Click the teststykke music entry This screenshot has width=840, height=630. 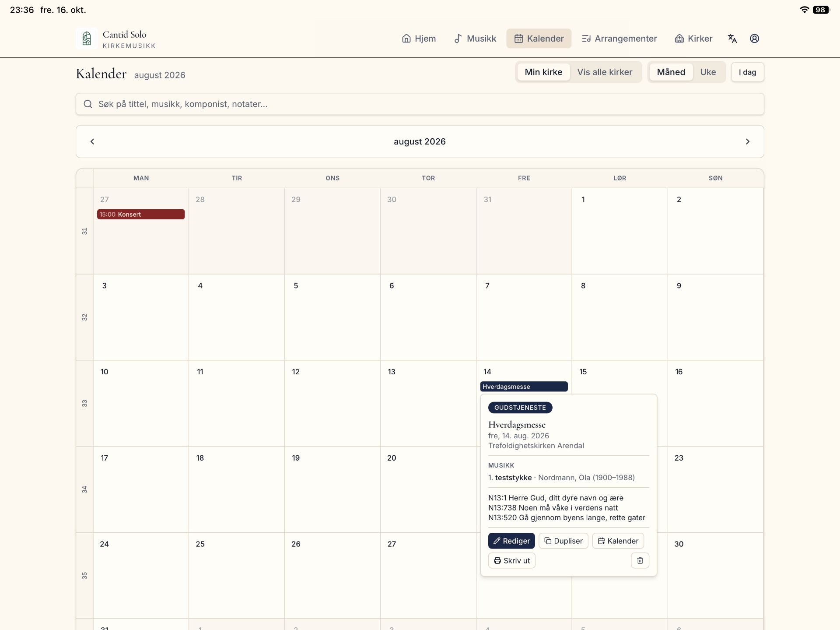pos(561,478)
